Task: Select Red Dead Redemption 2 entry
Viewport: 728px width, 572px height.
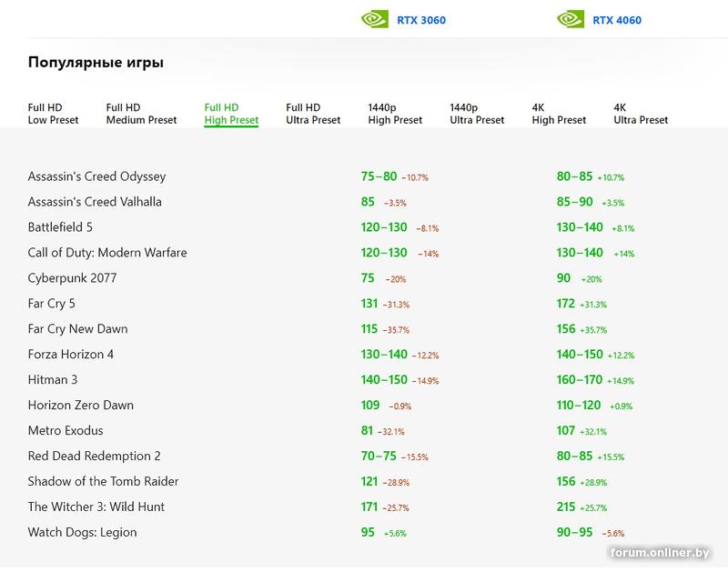Action: (95, 457)
